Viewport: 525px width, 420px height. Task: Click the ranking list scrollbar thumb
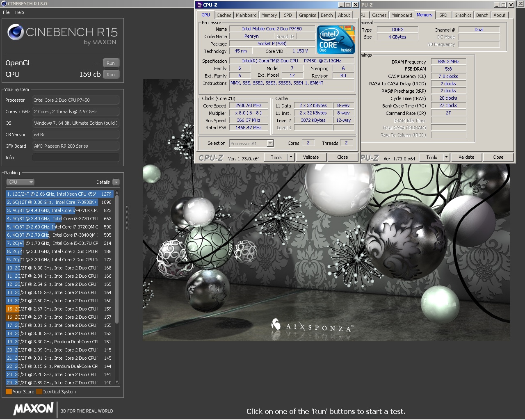click(117, 258)
